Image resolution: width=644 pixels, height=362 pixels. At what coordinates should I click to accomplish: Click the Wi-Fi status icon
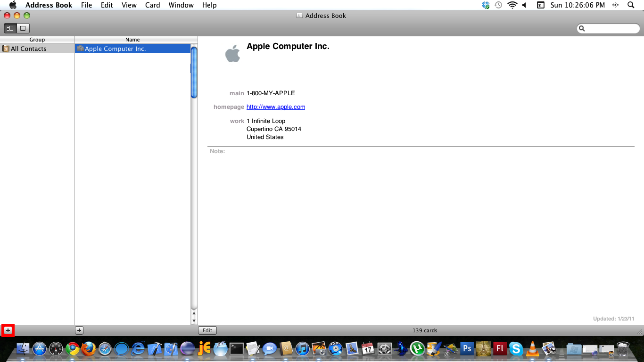[512, 5]
